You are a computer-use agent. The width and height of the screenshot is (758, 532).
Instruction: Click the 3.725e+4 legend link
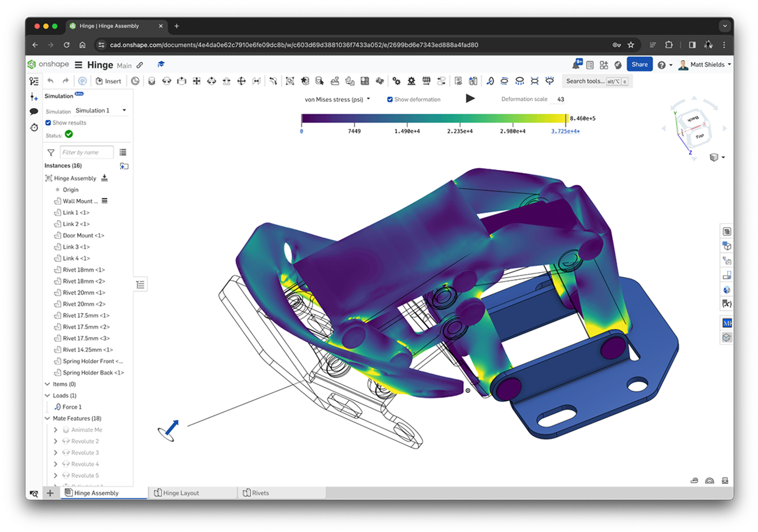[x=564, y=131]
